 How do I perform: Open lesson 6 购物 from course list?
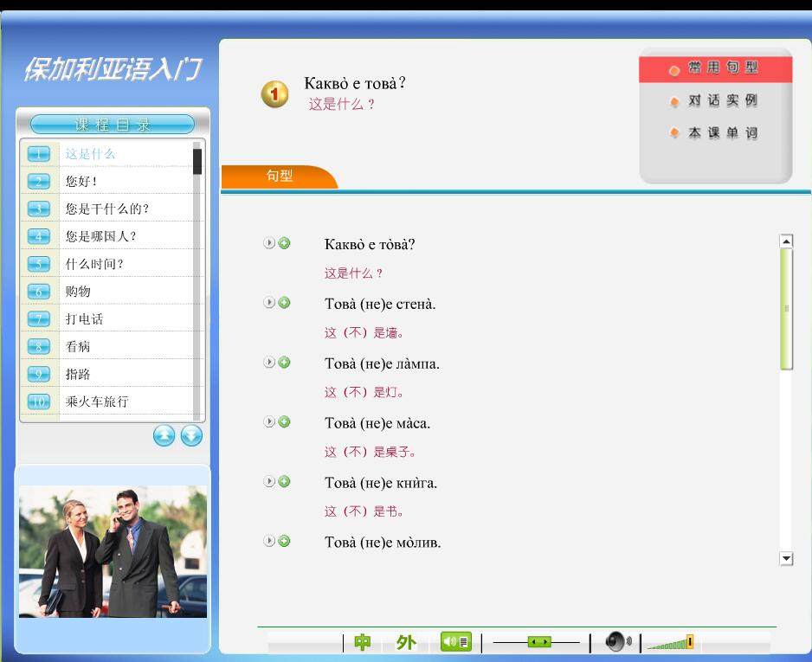tap(78, 292)
